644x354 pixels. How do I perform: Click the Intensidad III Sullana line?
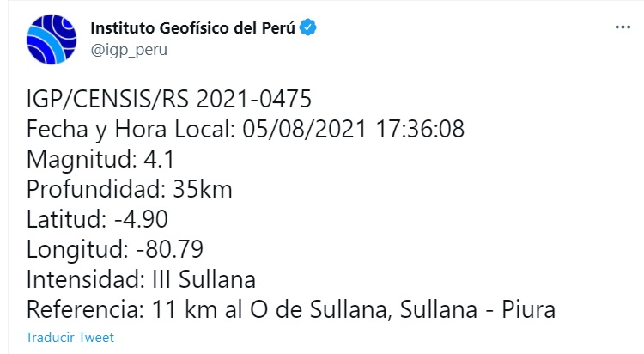point(141,280)
